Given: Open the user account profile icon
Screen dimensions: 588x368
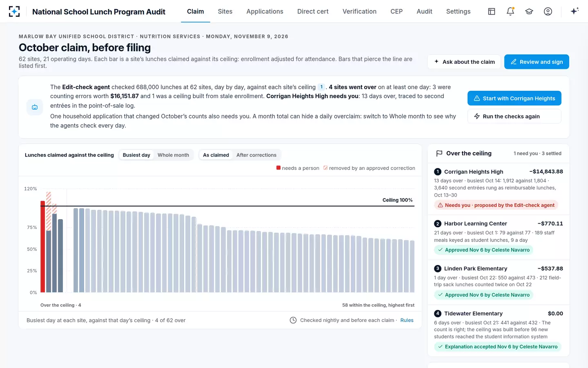Looking at the screenshot, I should [548, 11].
